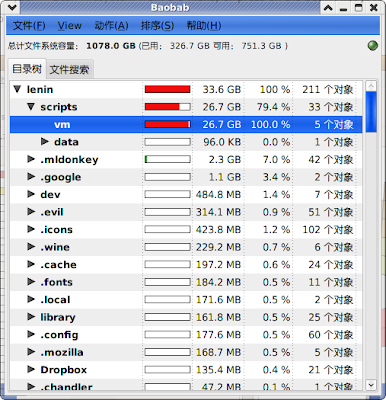This screenshot has height=400, width=386.
Task: Click the 211 个对象 count
Action: (x=328, y=89)
